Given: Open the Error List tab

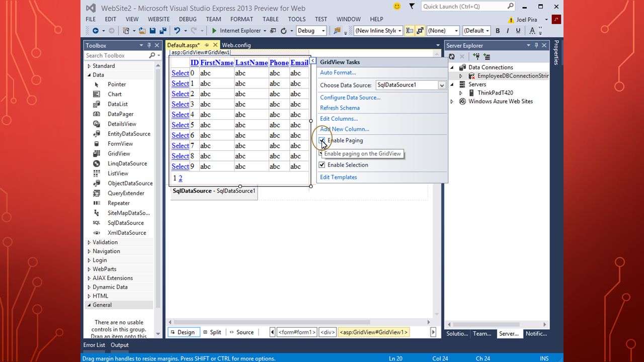Looking at the screenshot, I should click(94, 345).
